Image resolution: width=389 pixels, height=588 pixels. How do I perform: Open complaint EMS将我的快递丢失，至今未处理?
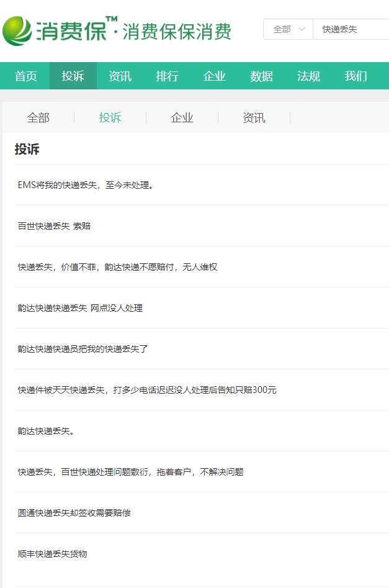86,185
